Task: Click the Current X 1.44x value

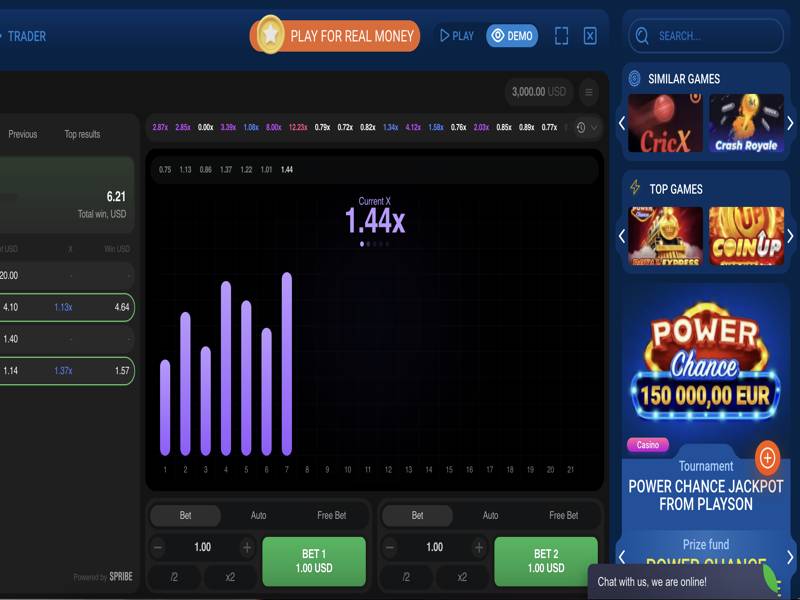Action: (x=375, y=220)
